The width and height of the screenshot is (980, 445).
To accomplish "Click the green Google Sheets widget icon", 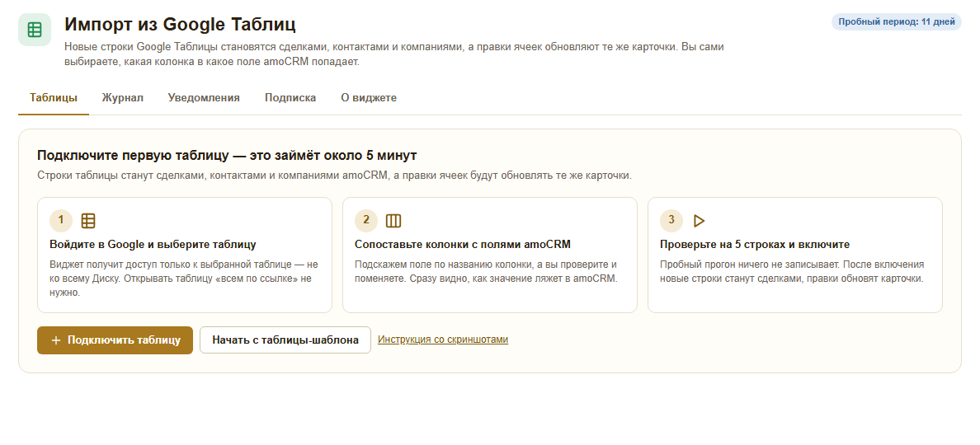I will [x=35, y=30].
